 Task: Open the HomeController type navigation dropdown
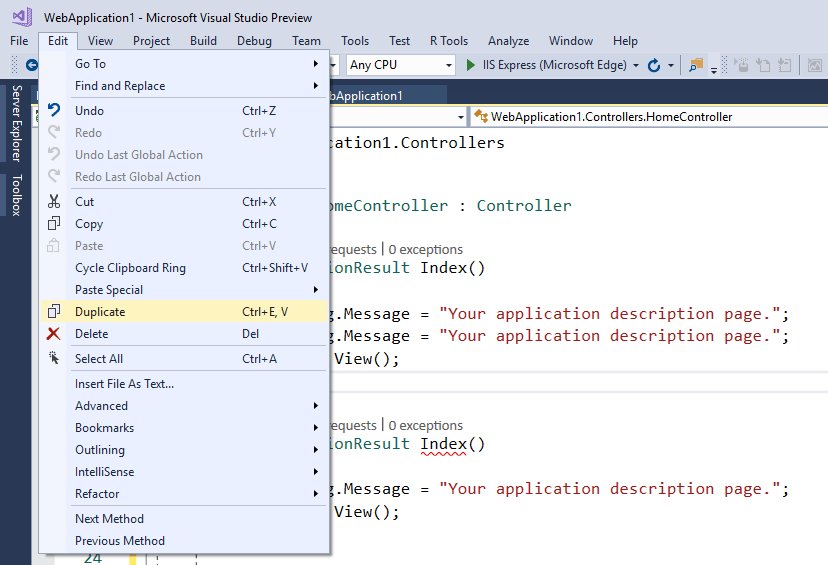coord(648,117)
